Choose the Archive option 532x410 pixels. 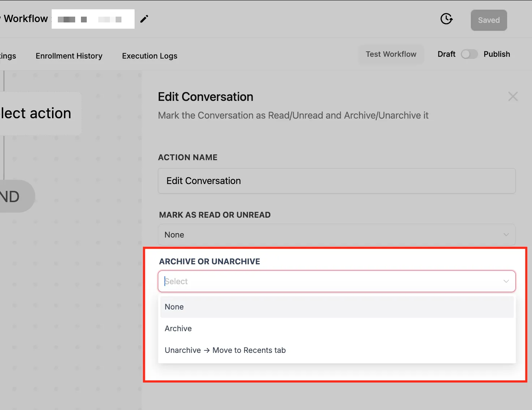[x=336, y=329]
